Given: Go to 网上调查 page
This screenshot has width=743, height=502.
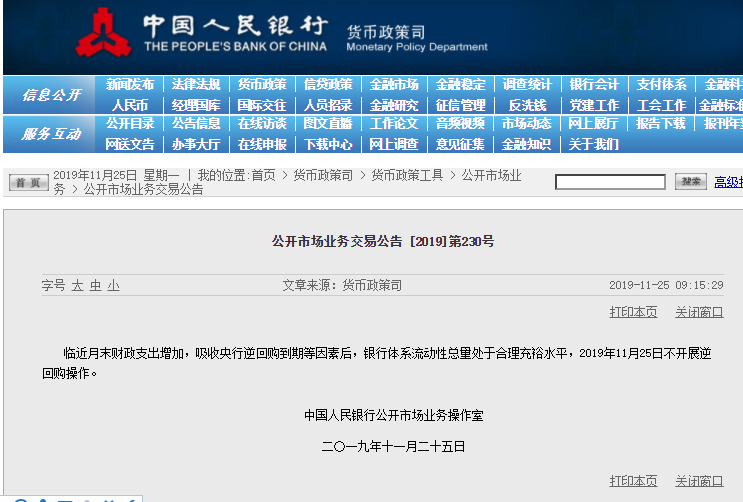Looking at the screenshot, I should point(394,144).
